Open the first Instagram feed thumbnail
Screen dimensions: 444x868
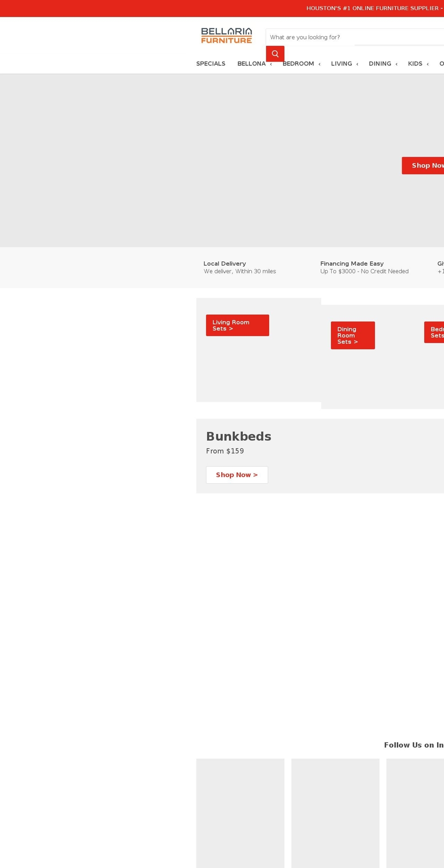click(x=240, y=813)
